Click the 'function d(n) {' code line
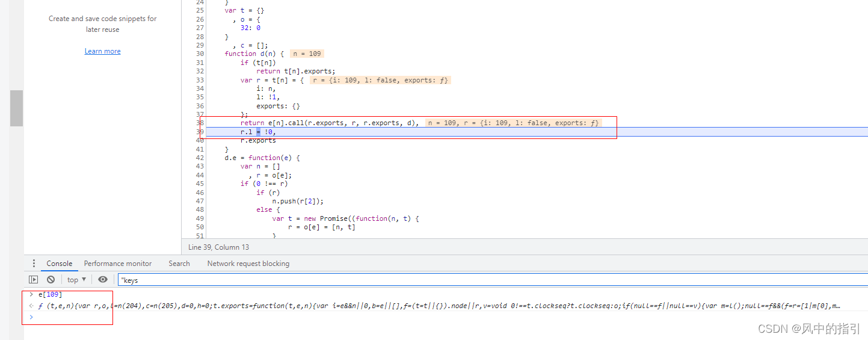 254,54
